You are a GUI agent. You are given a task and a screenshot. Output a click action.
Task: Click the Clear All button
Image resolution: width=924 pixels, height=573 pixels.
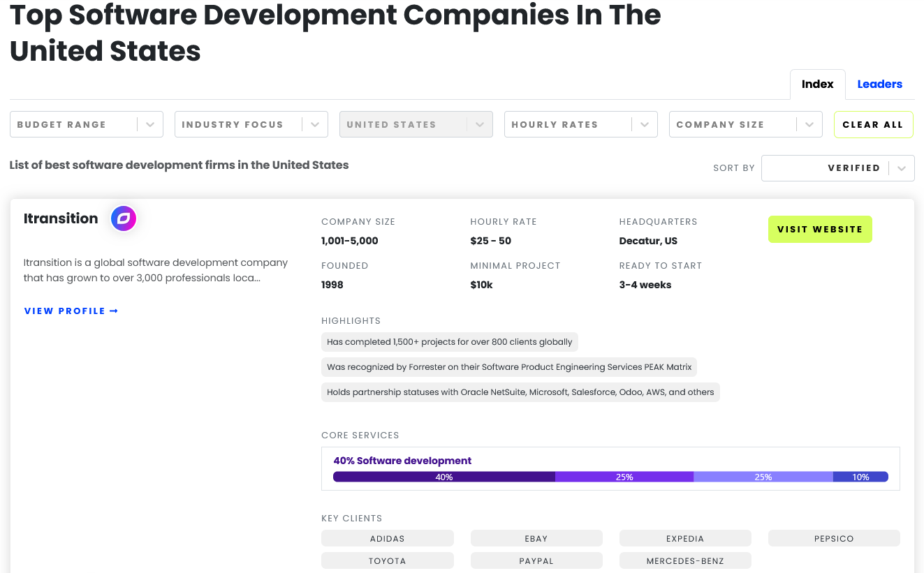pyautogui.click(x=873, y=124)
